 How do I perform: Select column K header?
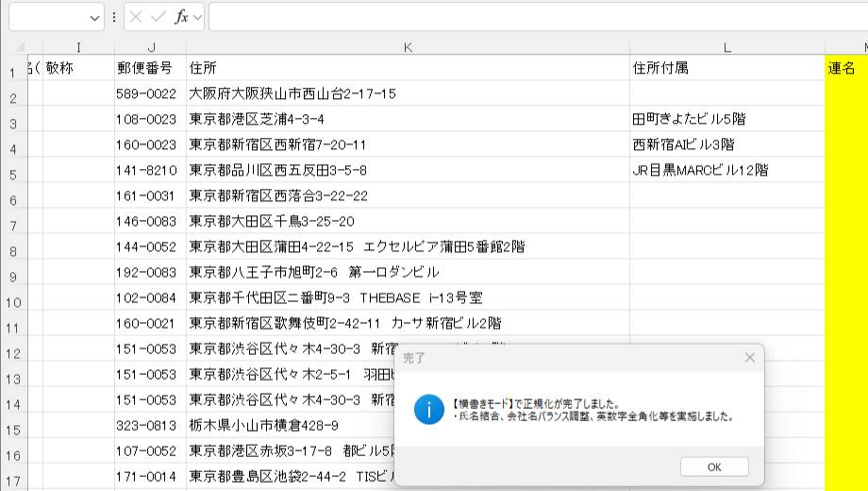(x=408, y=47)
